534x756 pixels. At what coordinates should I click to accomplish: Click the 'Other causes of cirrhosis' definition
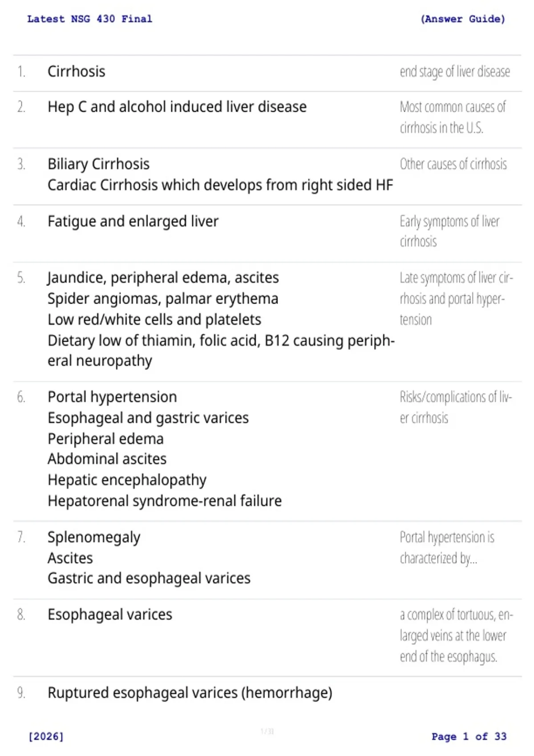click(x=453, y=164)
